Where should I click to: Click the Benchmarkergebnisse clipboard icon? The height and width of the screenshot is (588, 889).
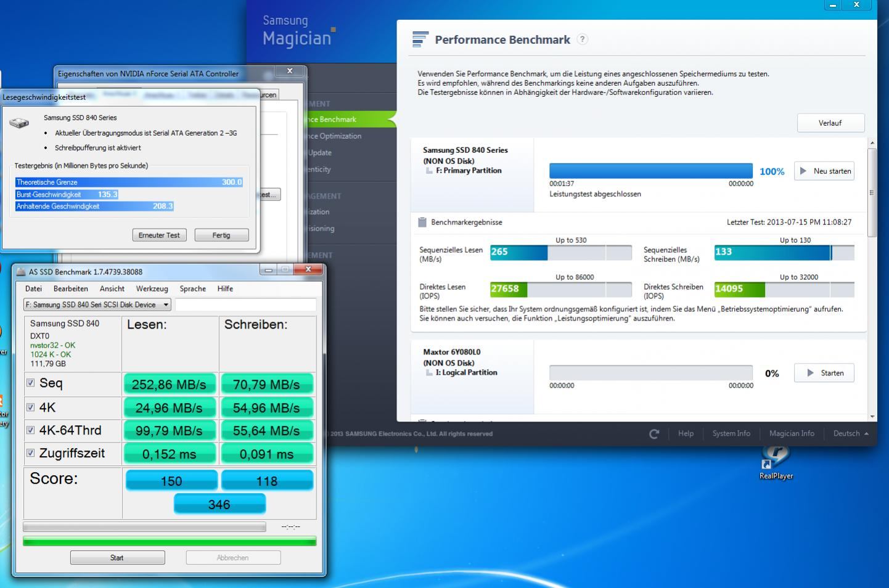pos(422,222)
